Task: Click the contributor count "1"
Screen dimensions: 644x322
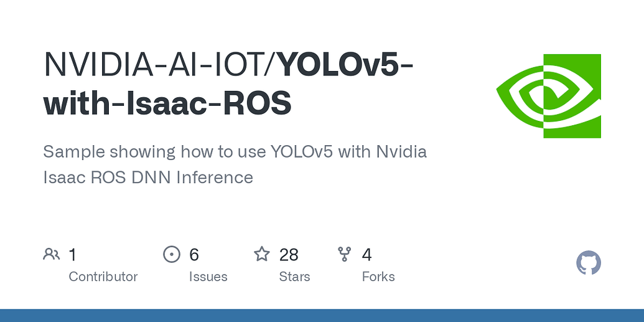Action: 73,254
